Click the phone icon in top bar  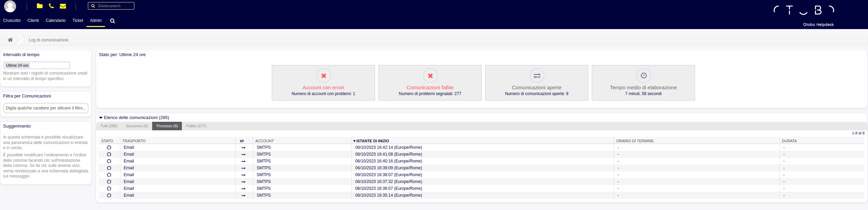[x=51, y=6]
